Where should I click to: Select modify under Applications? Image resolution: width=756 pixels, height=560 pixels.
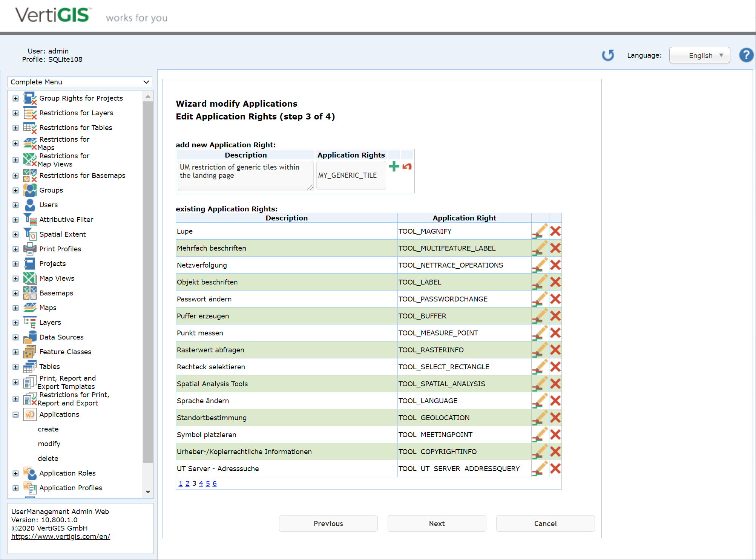coord(49,444)
